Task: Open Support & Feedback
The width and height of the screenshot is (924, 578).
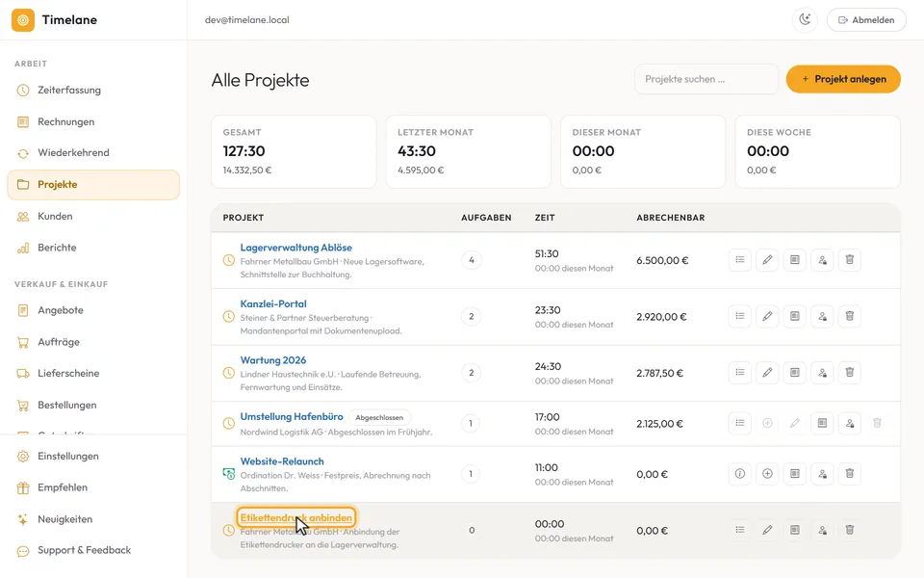Action: (x=93, y=550)
